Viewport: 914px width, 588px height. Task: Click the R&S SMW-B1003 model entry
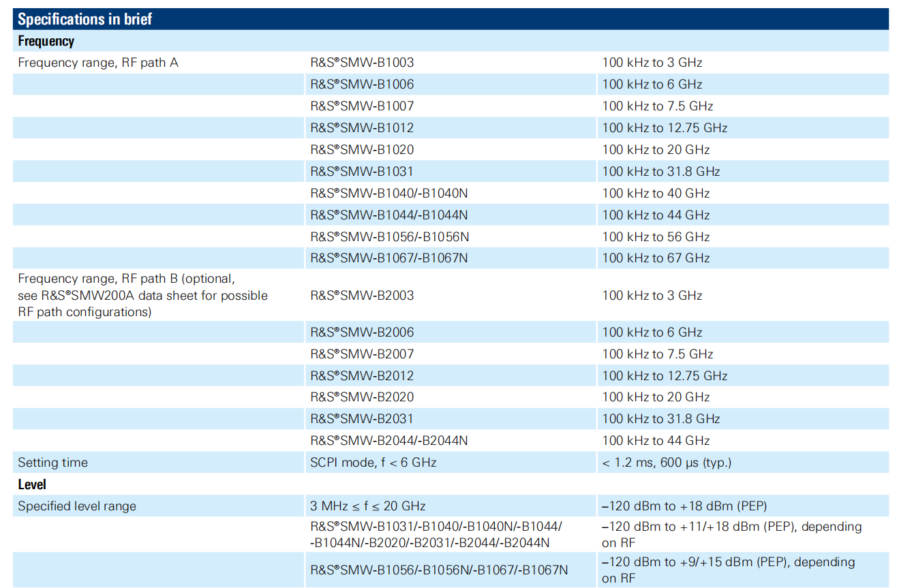click(x=362, y=63)
